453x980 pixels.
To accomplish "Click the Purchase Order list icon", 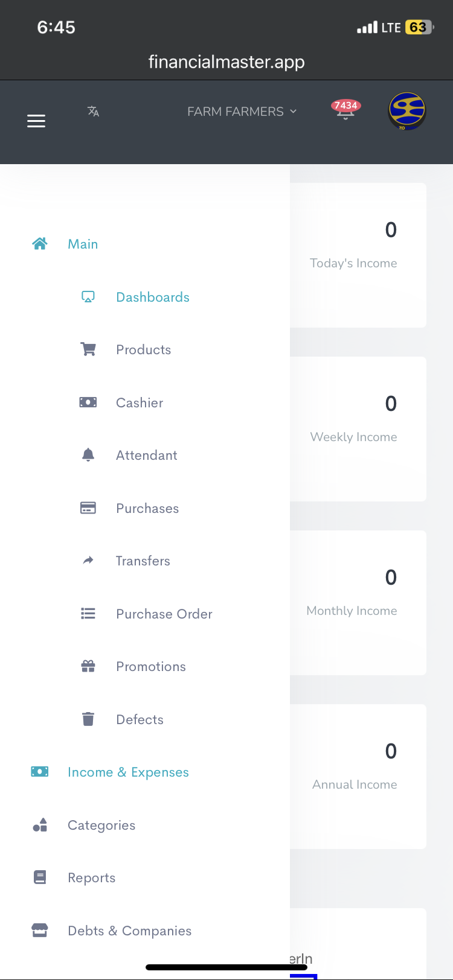I will (x=88, y=614).
